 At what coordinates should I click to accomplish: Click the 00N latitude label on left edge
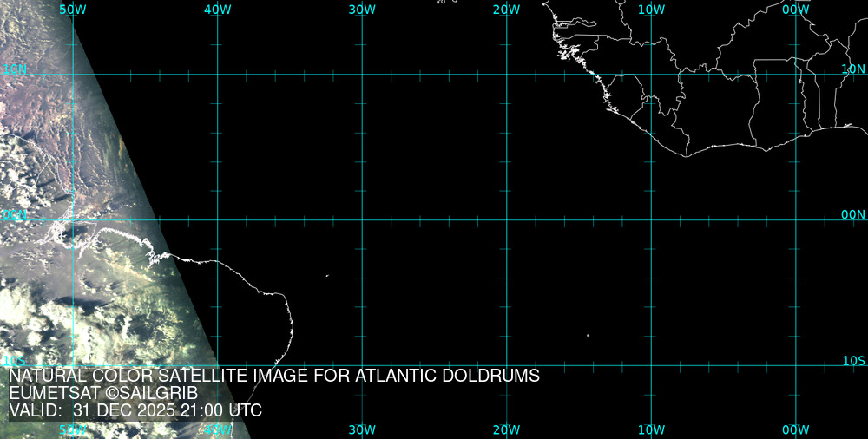point(14,214)
